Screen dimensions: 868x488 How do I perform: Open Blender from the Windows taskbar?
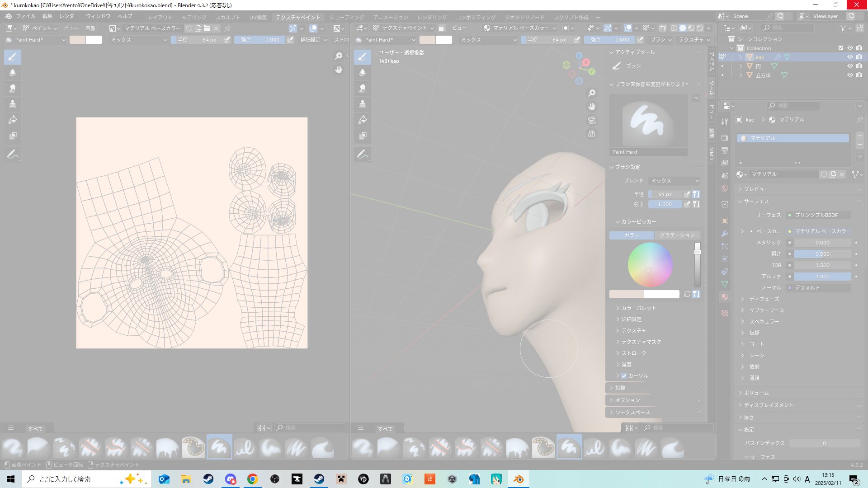(518, 479)
